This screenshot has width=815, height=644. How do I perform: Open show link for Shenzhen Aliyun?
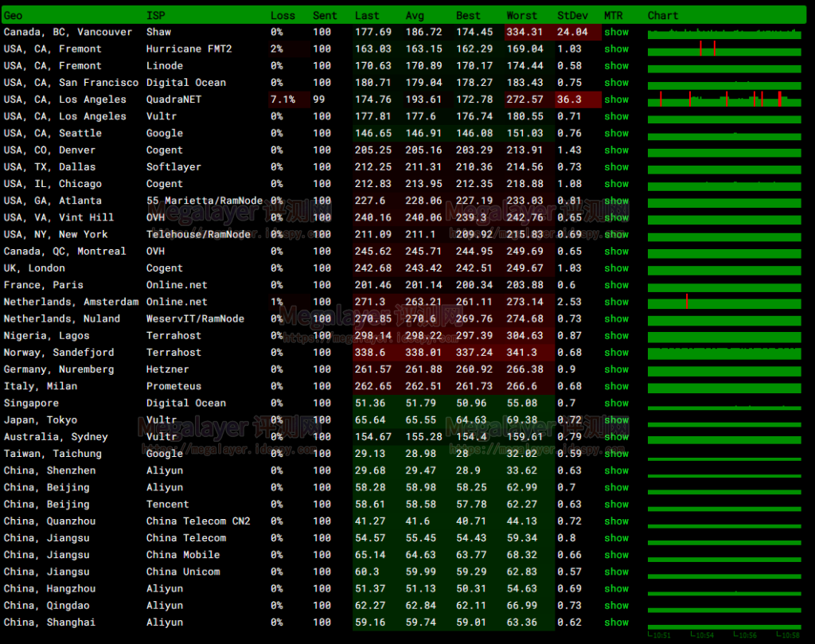coord(617,470)
